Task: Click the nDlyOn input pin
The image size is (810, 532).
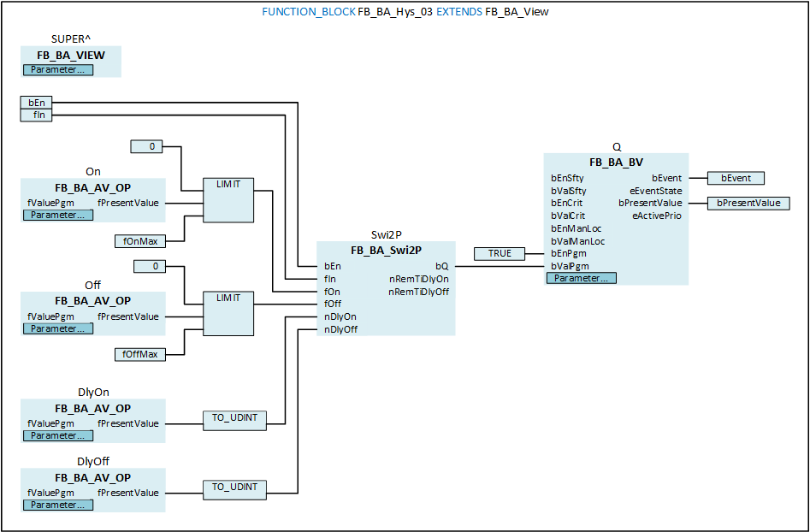Action: point(340,316)
